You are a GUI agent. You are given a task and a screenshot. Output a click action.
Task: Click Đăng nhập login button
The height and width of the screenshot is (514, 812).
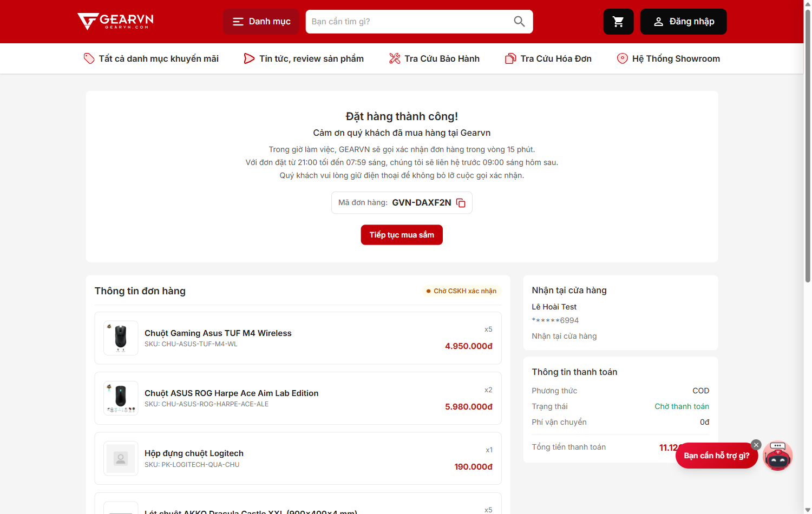coord(683,22)
